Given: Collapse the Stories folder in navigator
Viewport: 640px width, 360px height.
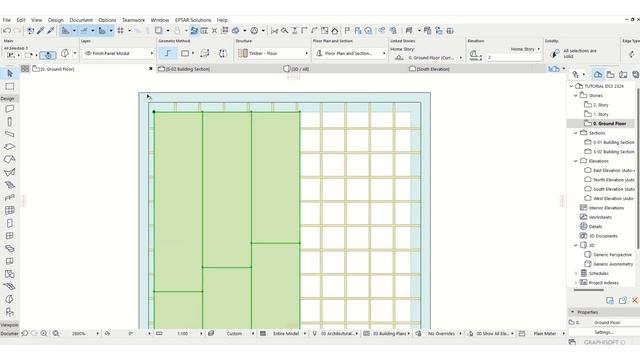Looking at the screenshot, I should [x=576, y=96].
